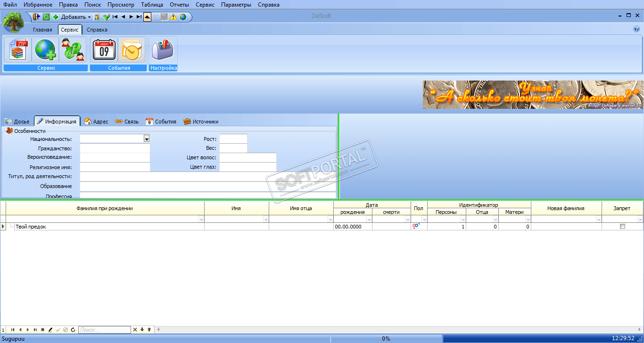Open filter dropdown for Дата смерти column

(x=408, y=220)
